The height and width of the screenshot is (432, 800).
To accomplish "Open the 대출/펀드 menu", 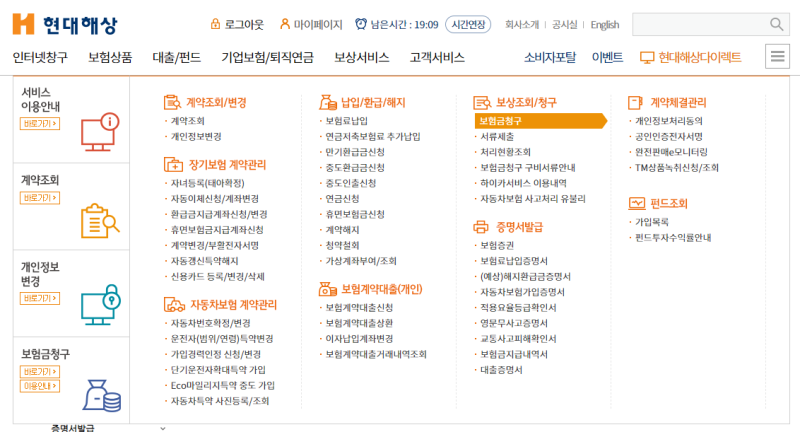I will [177, 57].
